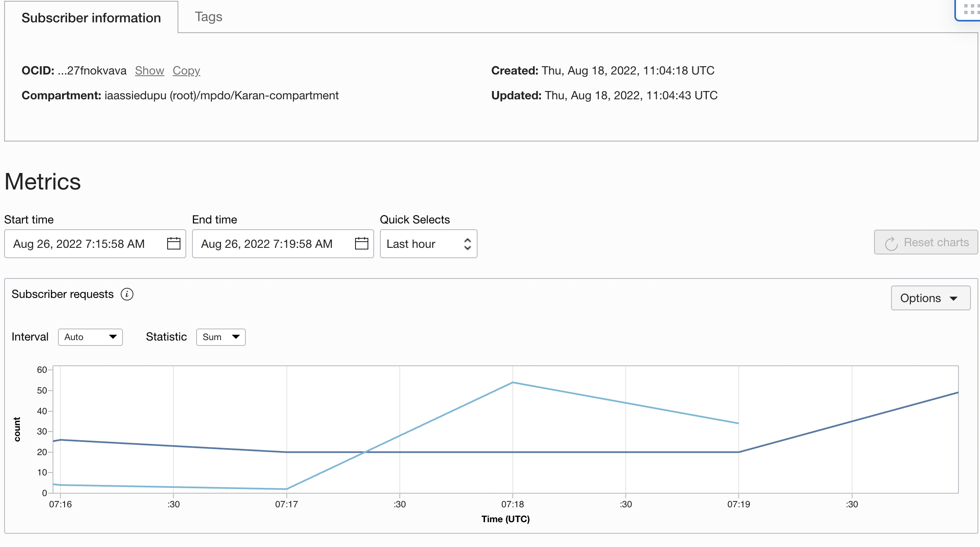Click the info icon beside Subscriber requests

[x=127, y=294]
